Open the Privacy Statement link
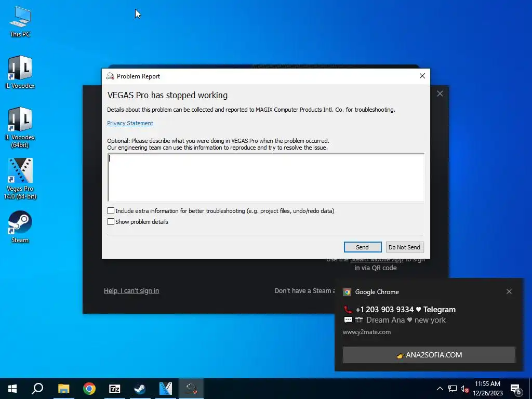 pos(130,123)
